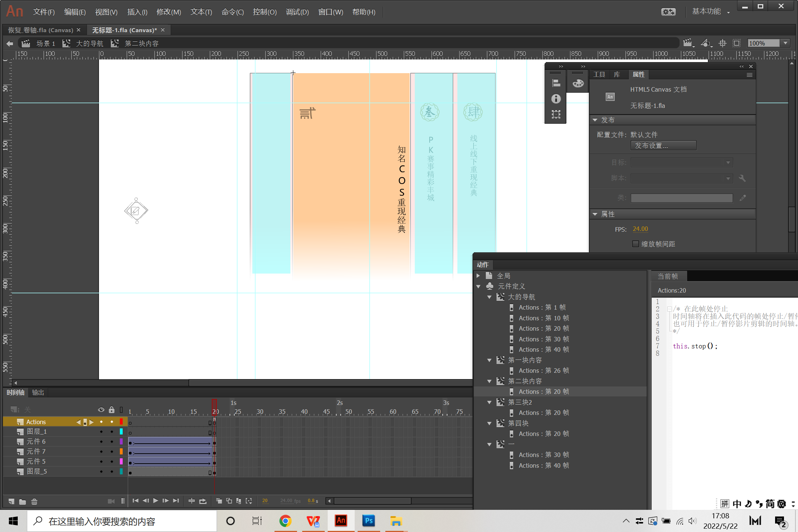Image resolution: width=798 pixels, height=532 pixels.
Task: Click the 发布设置... button
Action: 663,146
